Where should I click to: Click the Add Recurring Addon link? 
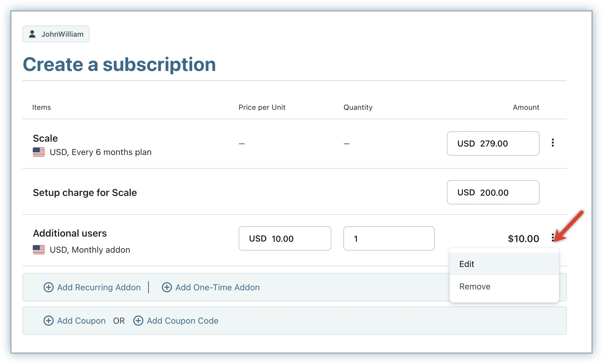point(99,287)
